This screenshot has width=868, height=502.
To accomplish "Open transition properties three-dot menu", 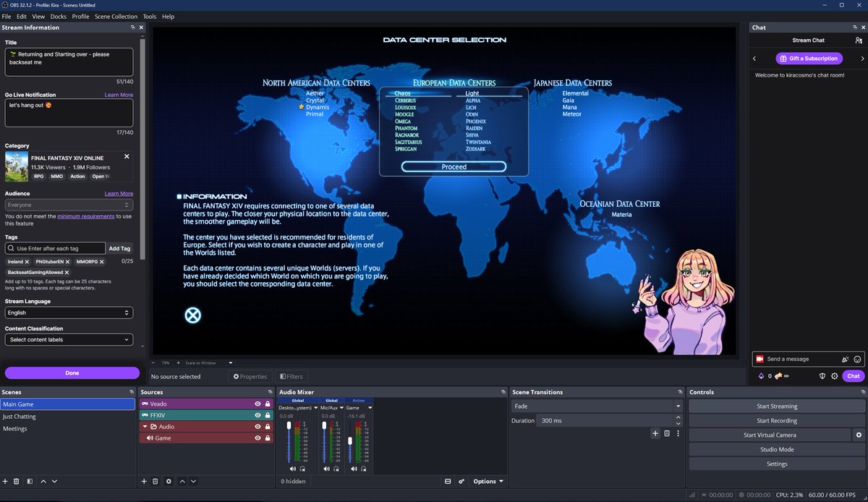I will (x=678, y=433).
